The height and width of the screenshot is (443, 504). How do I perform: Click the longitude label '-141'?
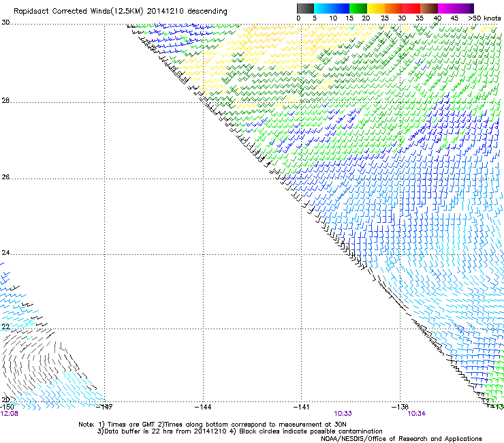pyautogui.click(x=302, y=408)
